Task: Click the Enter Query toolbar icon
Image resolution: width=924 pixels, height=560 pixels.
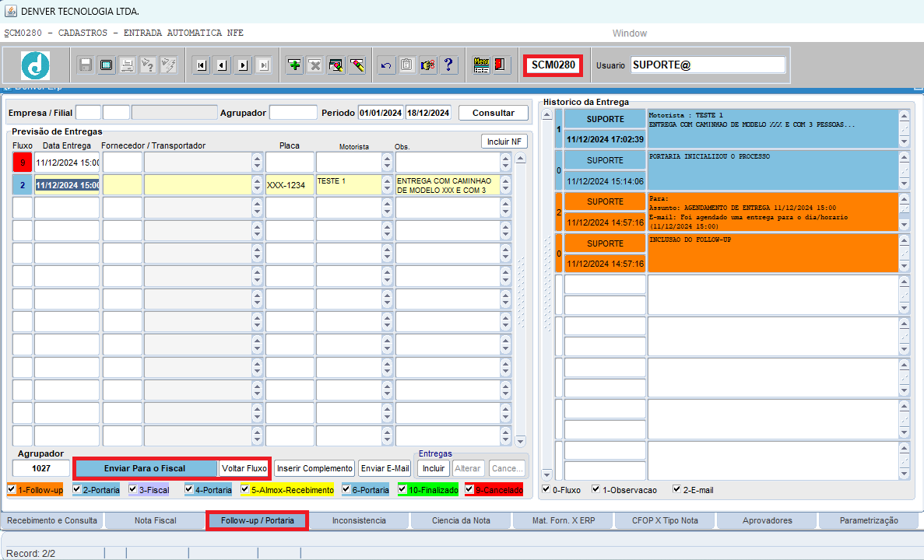Action: (x=148, y=65)
